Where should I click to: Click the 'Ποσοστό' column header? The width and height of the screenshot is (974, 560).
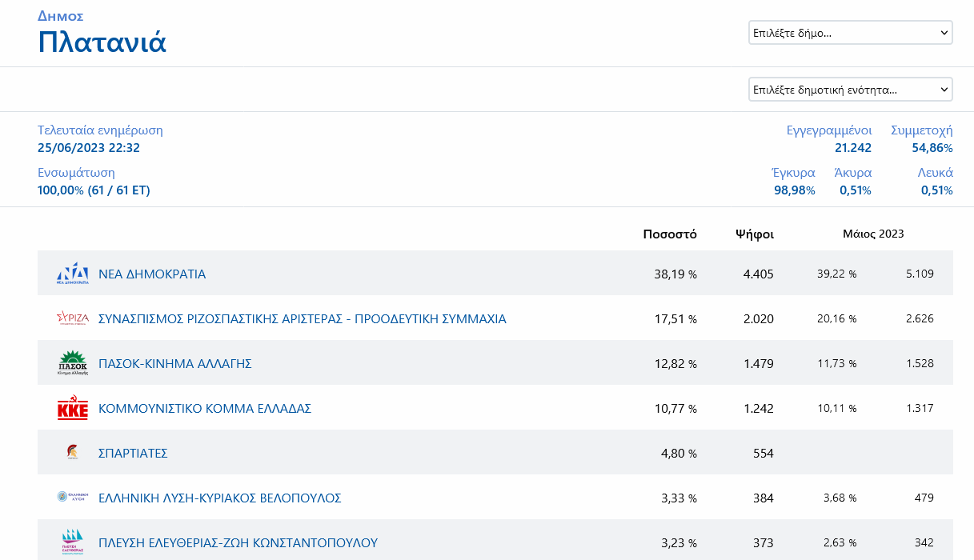tap(670, 234)
